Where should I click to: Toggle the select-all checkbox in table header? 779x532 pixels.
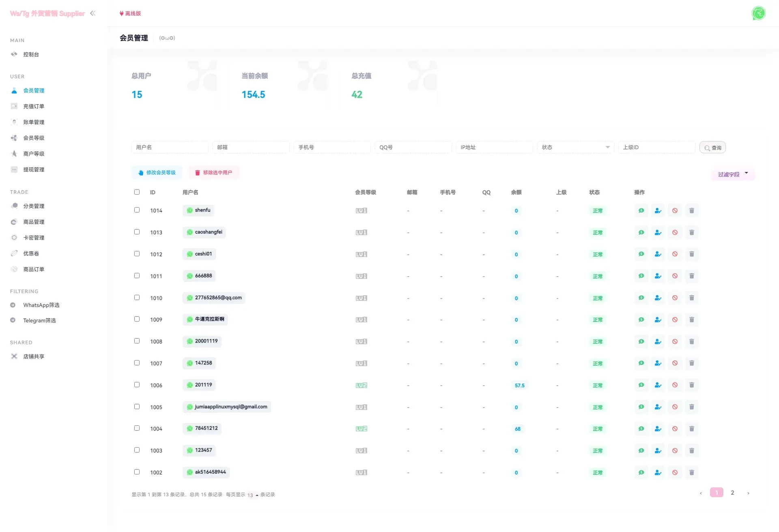click(x=137, y=192)
